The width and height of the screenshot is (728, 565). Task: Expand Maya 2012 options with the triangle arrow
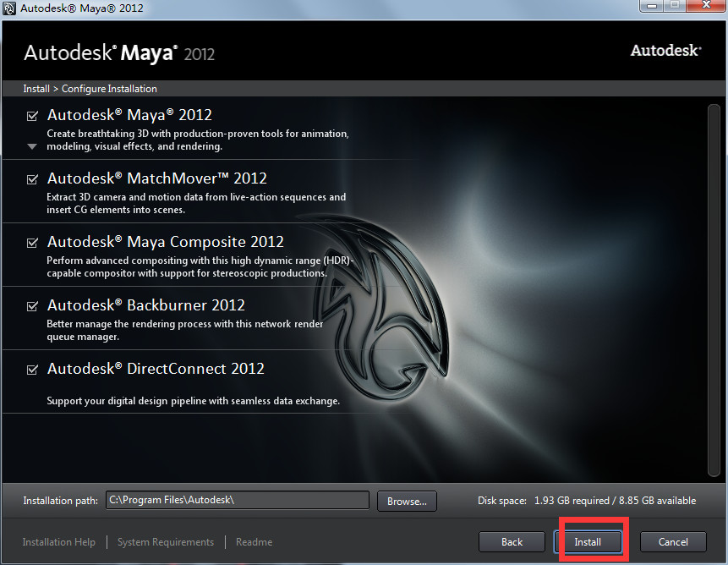pos(32,146)
